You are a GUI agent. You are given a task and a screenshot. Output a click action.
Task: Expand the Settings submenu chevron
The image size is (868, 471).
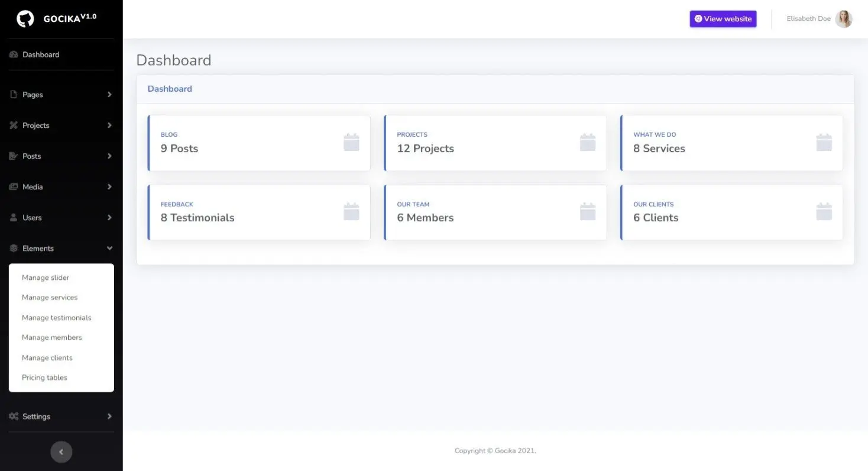tap(109, 417)
